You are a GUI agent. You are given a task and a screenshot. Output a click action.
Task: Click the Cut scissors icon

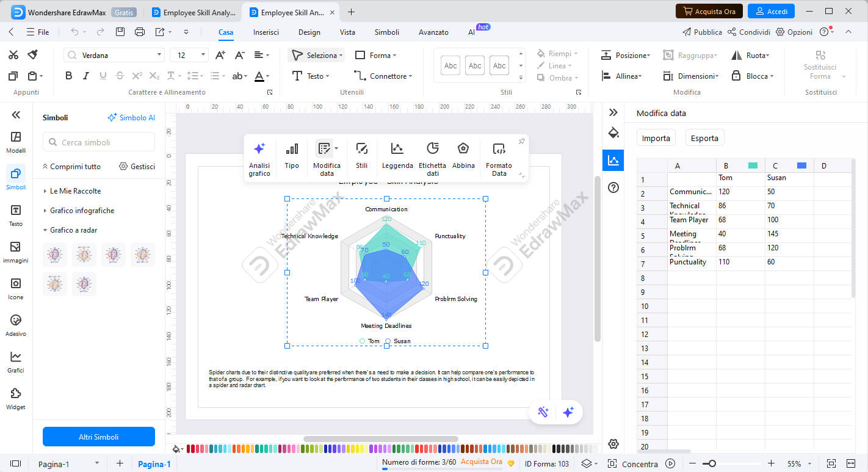pos(13,55)
